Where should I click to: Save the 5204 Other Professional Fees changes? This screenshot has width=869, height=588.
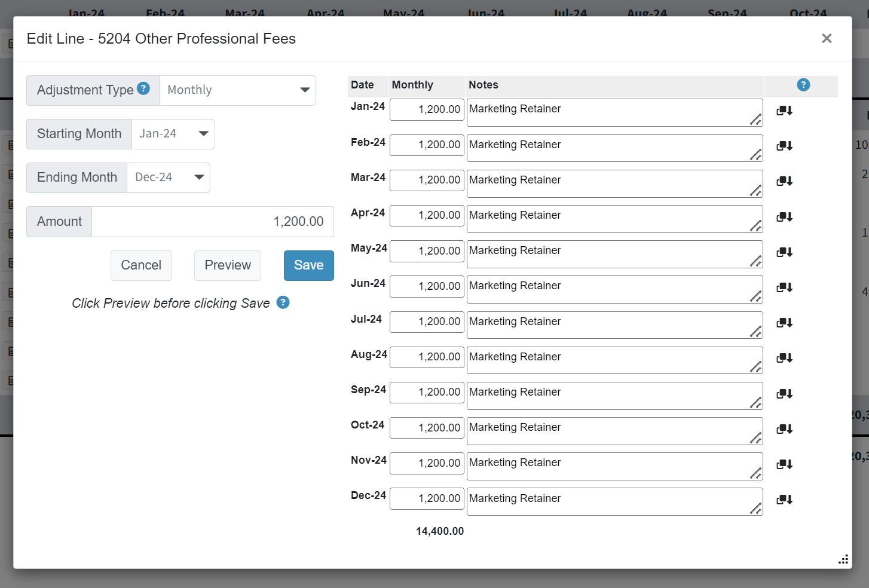coord(308,265)
